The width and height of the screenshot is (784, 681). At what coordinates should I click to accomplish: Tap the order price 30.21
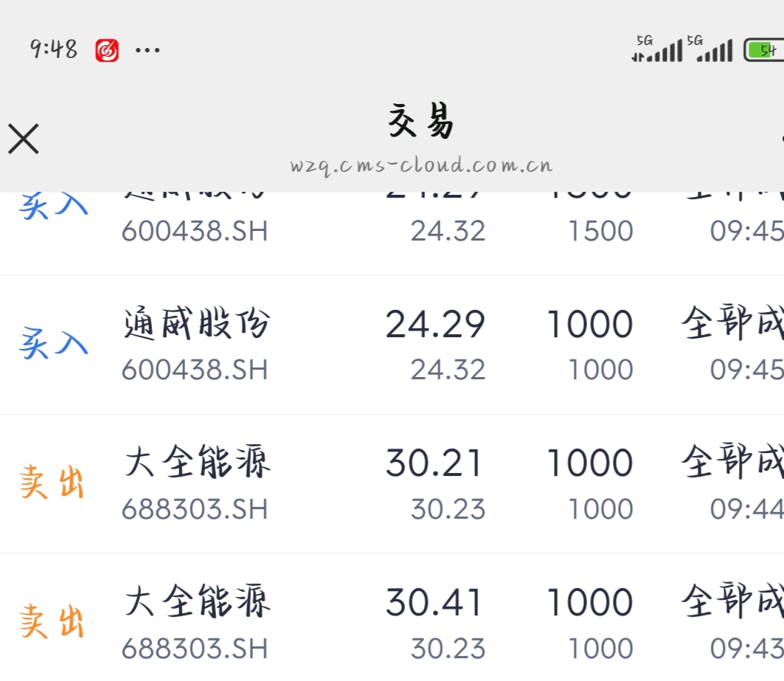click(434, 463)
